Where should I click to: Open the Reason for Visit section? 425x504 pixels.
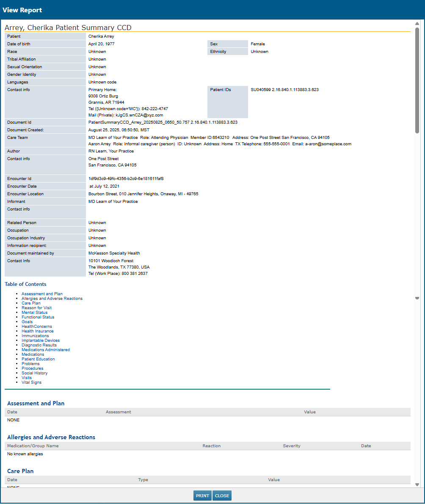pos(36,307)
